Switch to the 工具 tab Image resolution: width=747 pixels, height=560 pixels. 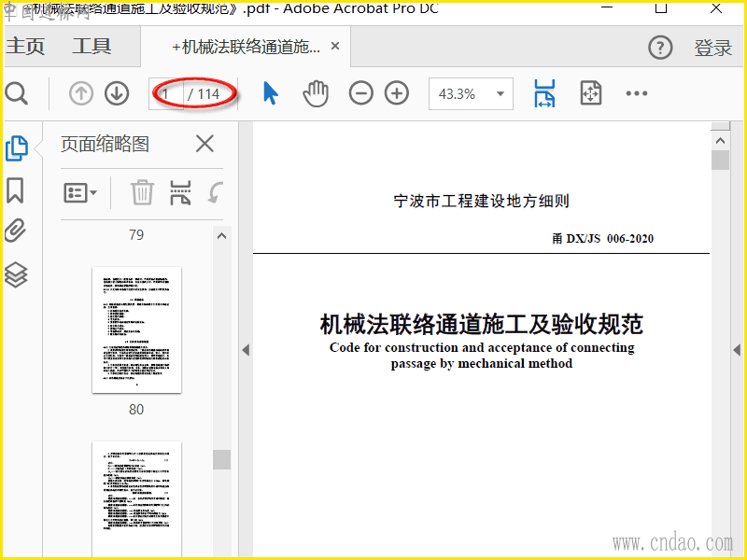[x=92, y=47]
